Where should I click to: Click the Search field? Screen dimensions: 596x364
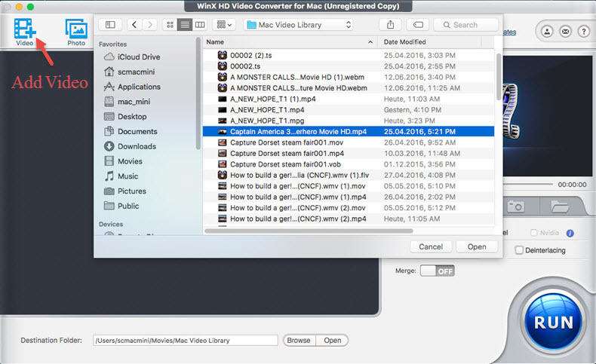point(465,25)
